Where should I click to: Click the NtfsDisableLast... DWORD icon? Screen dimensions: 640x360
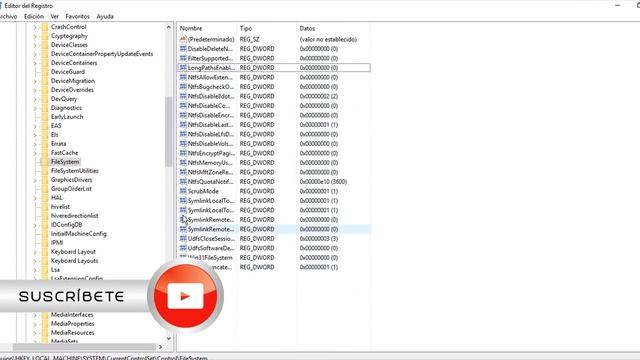point(183,124)
